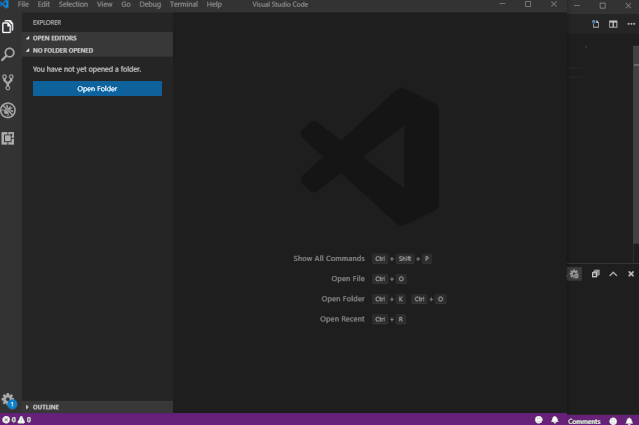Collapse the No Folder Opened section

click(x=97, y=50)
